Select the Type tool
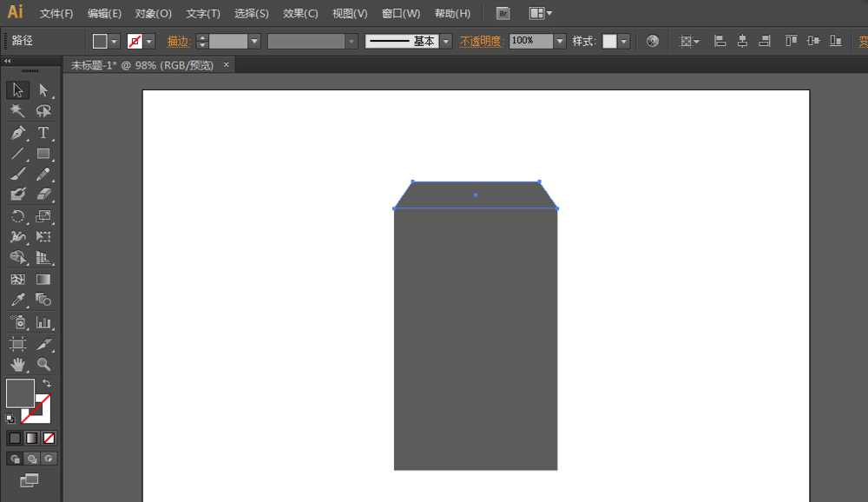The height and width of the screenshot is (502, 868). (x=43, y=132)
